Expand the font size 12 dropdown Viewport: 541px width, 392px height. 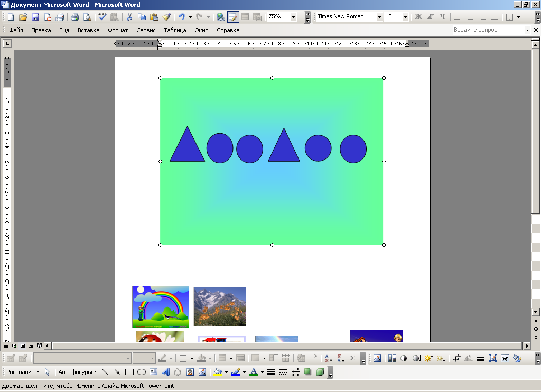click(x=405, y=17)
